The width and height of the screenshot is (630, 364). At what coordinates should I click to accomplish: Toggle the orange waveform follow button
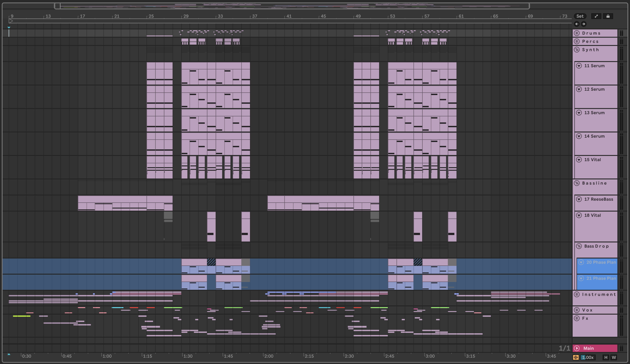pyautogui.click(x=576, y=357)
